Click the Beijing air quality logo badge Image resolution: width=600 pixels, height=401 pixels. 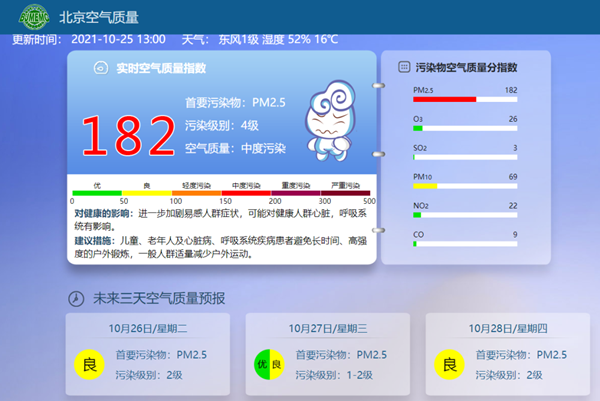(x=29, y=17)
